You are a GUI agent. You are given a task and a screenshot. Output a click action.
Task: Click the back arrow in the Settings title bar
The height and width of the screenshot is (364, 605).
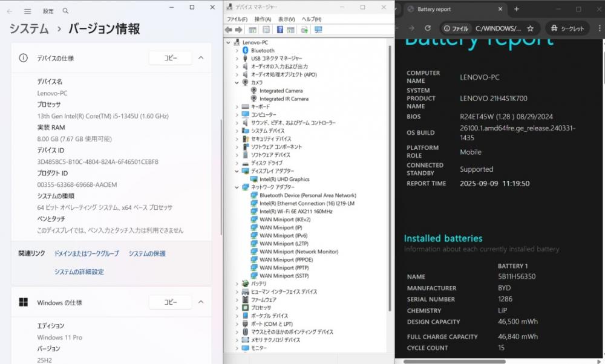[x=10, y=11]
